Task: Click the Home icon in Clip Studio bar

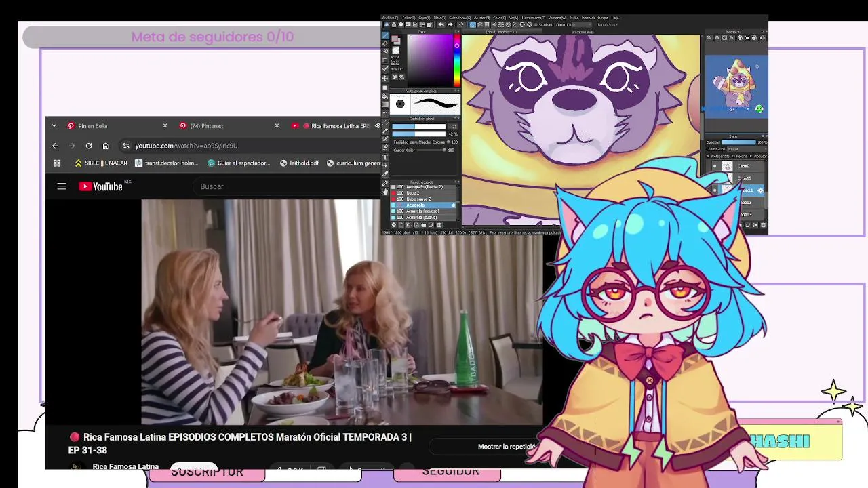Action: pos(394,24)
